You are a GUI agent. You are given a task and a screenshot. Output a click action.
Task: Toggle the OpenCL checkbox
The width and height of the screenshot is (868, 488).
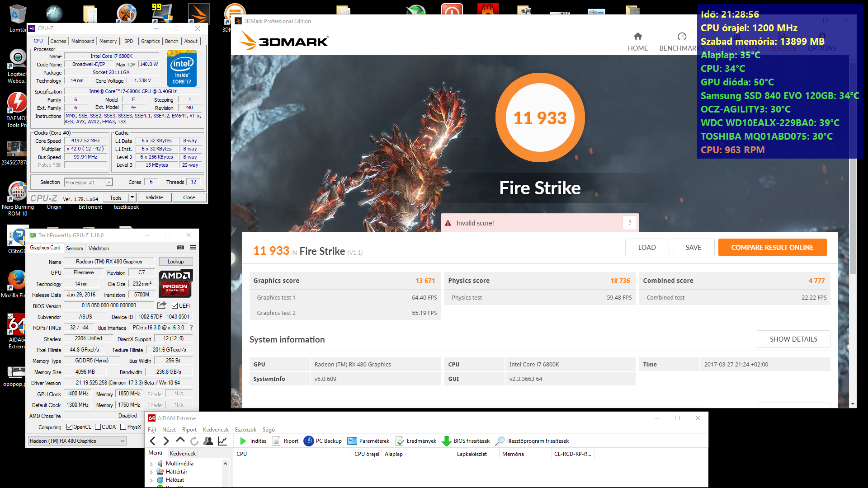(69, 427)
